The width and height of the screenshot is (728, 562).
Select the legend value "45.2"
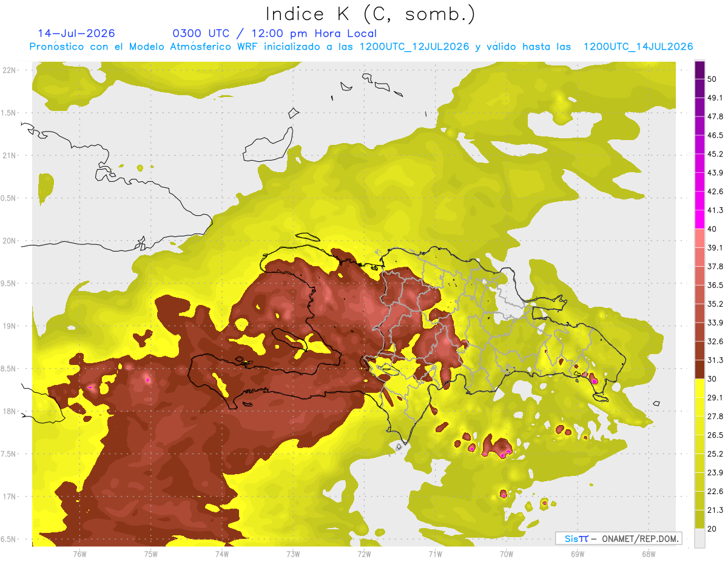[x=715, y=154]
